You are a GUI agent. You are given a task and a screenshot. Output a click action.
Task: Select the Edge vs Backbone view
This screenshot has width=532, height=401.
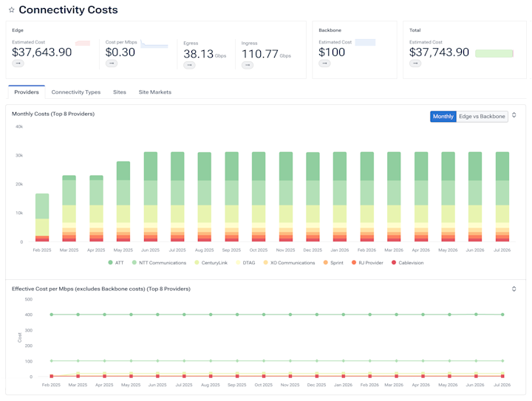tap(482, 116)
